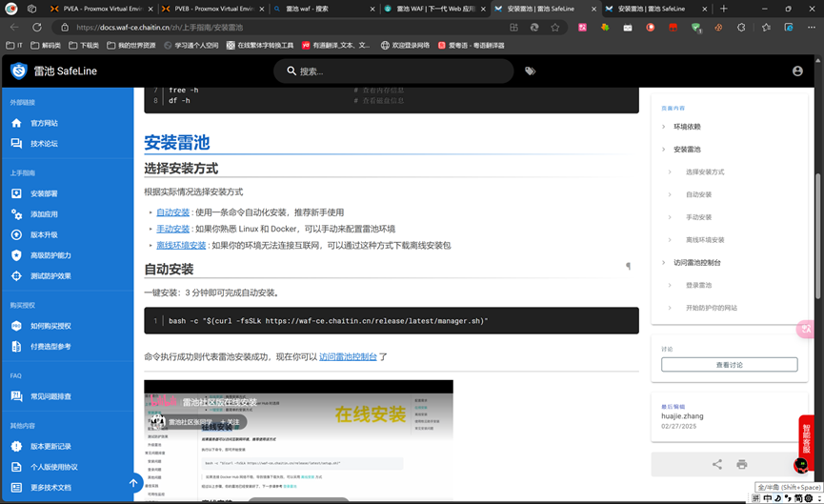
Task: Open the 爱粤语 粤语翻译器 bookmark
Action: (x=472, y=45)
